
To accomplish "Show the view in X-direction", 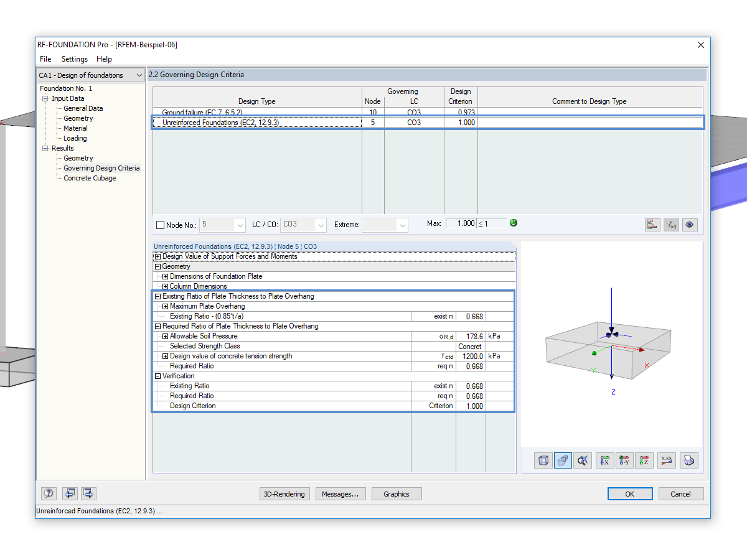I will click(604, 460).
